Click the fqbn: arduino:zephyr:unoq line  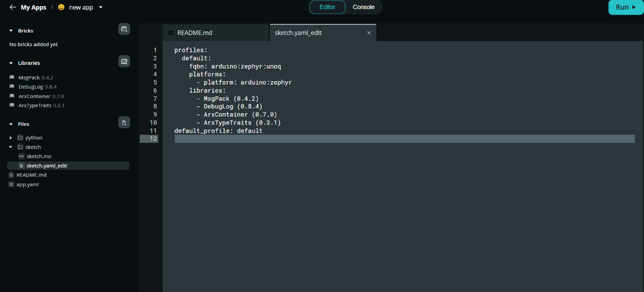point(235,66)
